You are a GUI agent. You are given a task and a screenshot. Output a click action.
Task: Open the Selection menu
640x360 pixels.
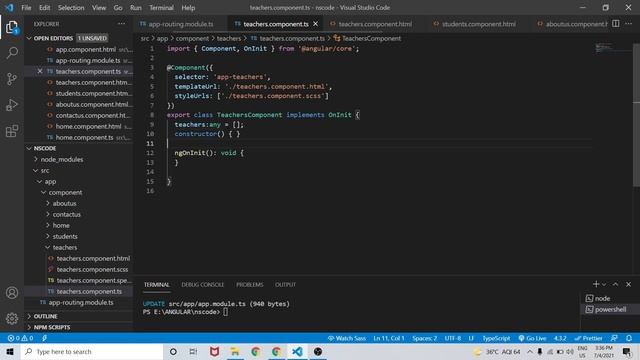pyautogui.click(x=71, y=8)
